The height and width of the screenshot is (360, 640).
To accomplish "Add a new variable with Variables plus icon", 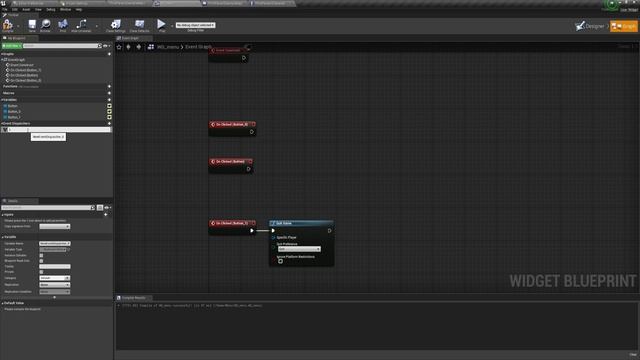I will pos(109,100).
